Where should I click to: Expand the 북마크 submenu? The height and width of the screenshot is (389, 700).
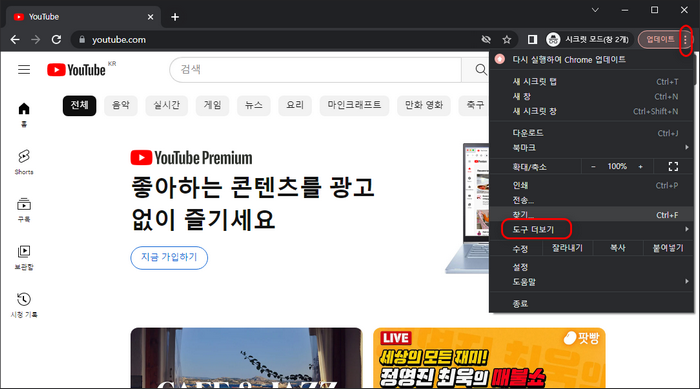[x=592, y=148]
